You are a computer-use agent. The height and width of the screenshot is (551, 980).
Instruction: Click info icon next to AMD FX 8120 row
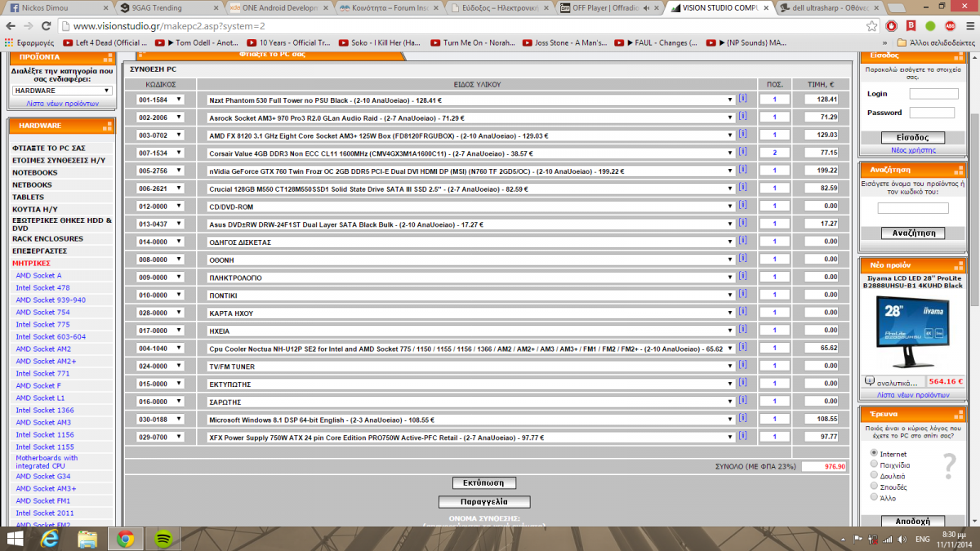point(743,135)
